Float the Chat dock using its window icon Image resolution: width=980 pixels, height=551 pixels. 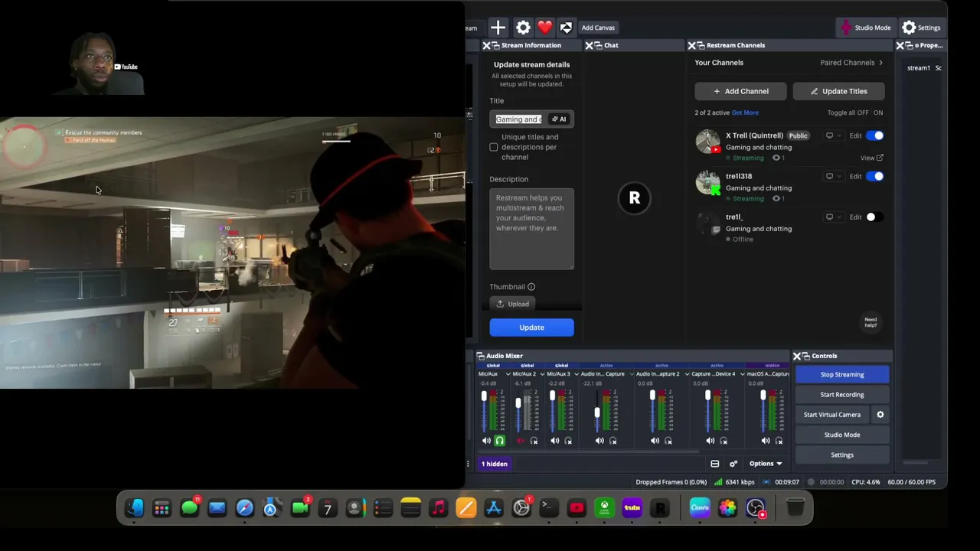pyautogui.click(x=598, y=45)
